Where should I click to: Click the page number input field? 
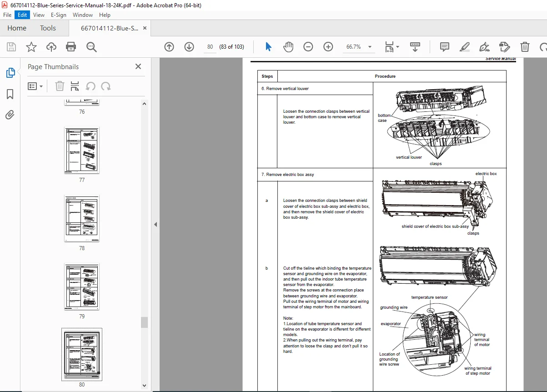point(210,47)
